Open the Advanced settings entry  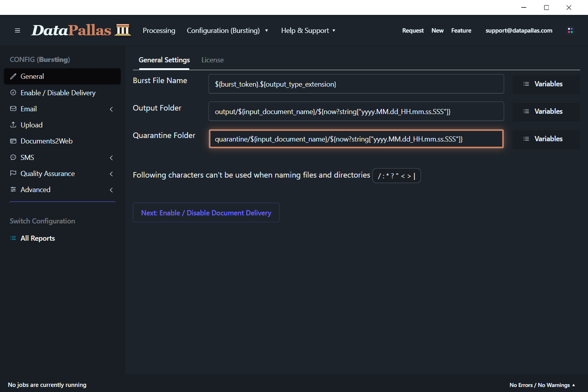coord(36,189)
